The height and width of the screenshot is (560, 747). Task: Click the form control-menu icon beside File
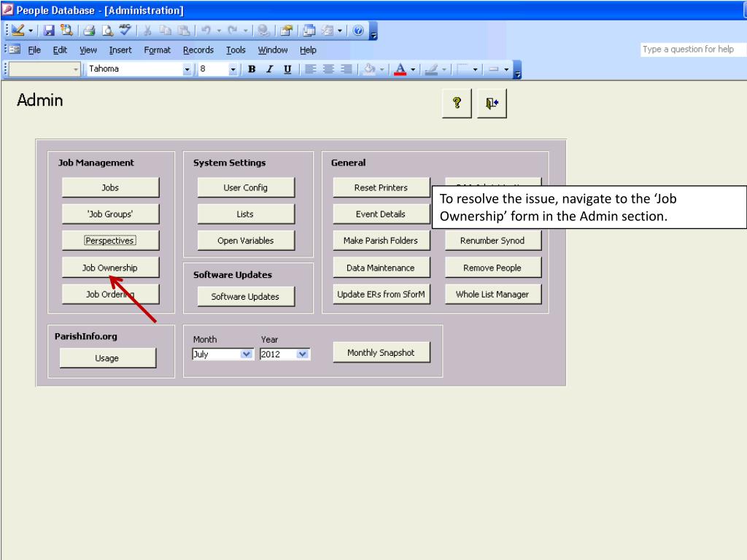click(x=15, y=49)
